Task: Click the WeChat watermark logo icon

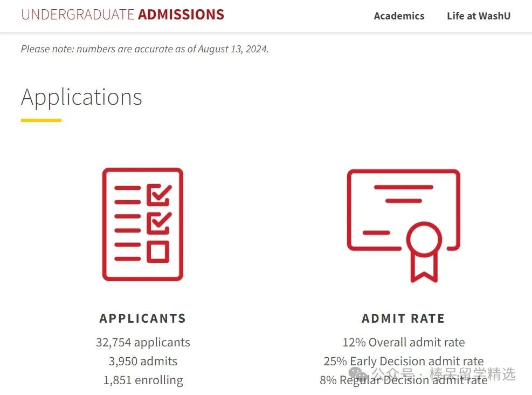Action: pyautogui.click(x=358, y=373)
